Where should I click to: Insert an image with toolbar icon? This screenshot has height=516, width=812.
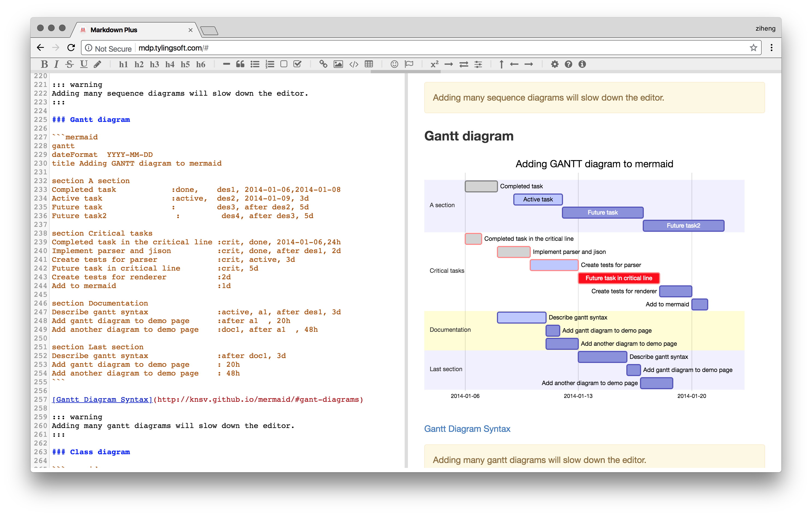(x=338, y=64)
